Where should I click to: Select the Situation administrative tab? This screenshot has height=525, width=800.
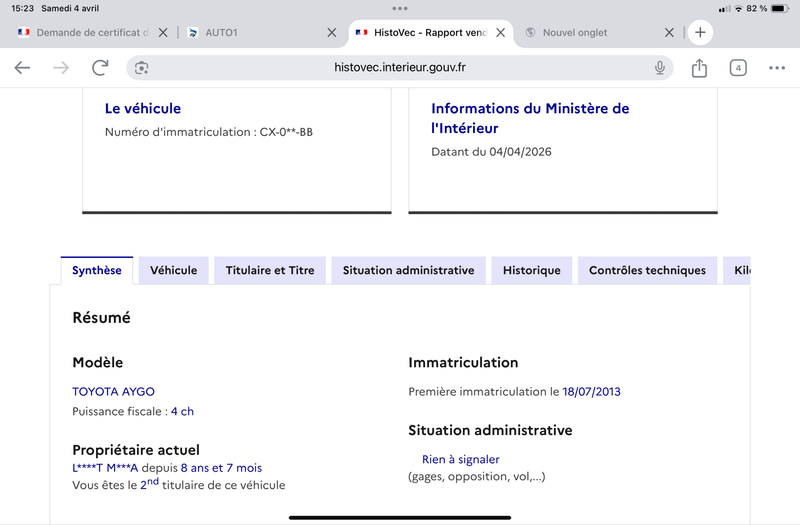point(408,270)
